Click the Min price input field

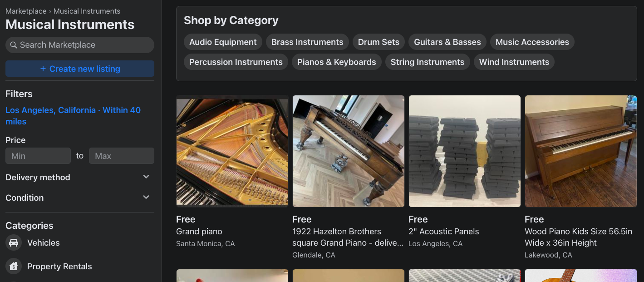pyautogui.click(x=38, y=155)
